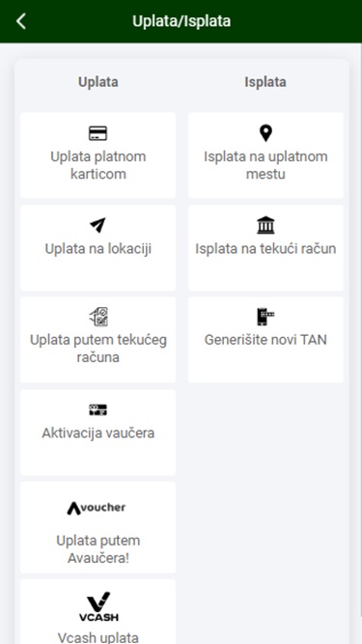Open Aktivacija vaučera
Screen dimensions: 362x644
(x=98, y=433)
